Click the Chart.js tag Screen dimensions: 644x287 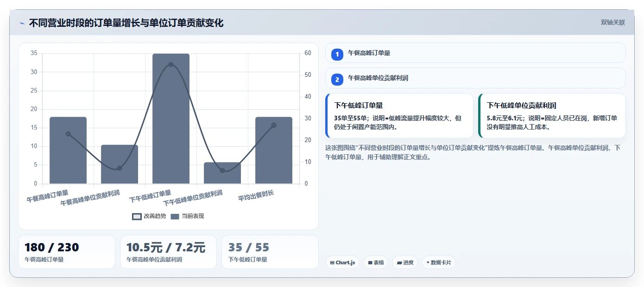(x=342, y=262)
